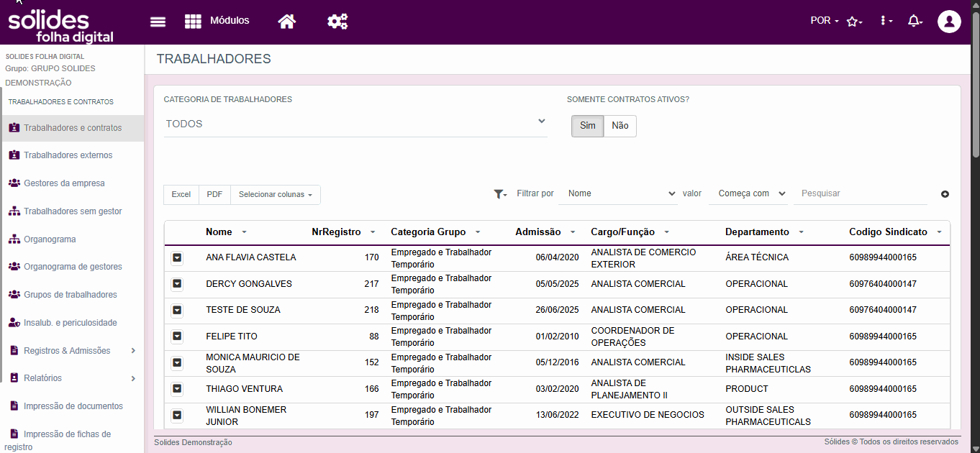Open the notifications bell icon
Image resolution: width=980 pixels, height=453 pixels.
click(x=915, y=21)
